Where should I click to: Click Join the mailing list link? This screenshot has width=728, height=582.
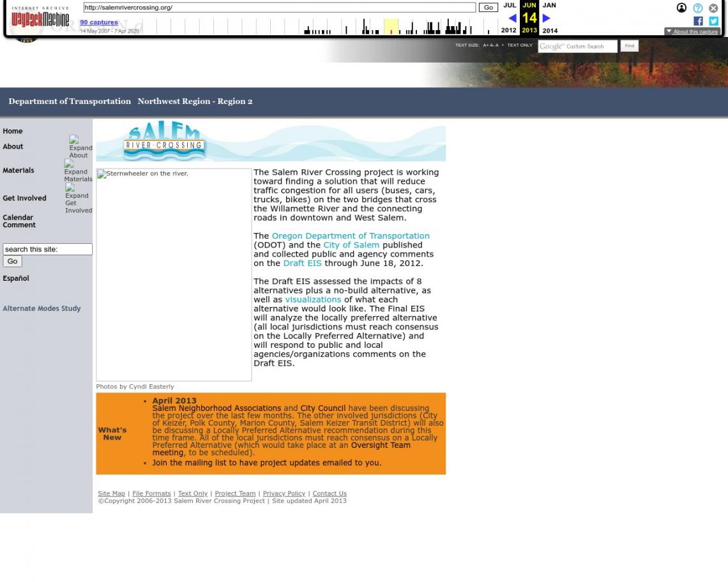pyautogui.click(x=266, y=463)
